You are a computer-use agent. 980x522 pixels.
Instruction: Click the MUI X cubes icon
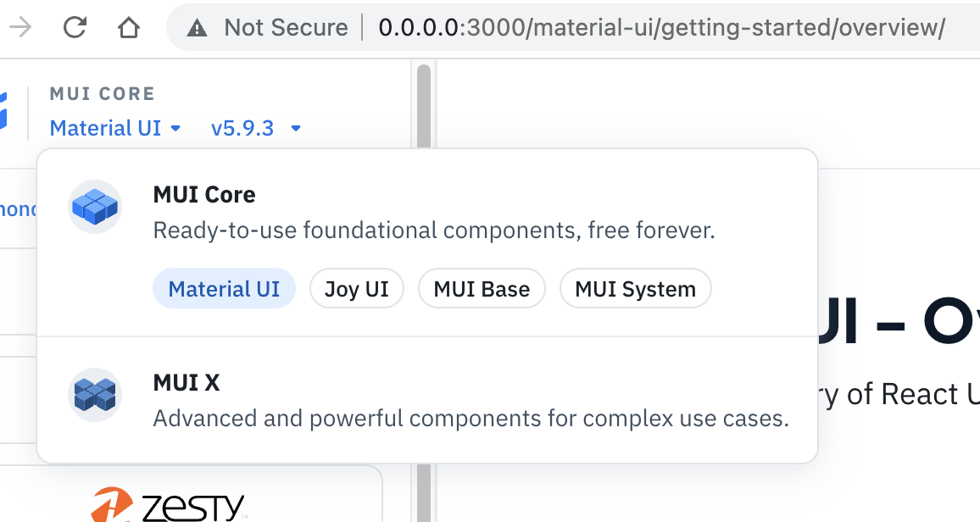click(x=95, y=395)
